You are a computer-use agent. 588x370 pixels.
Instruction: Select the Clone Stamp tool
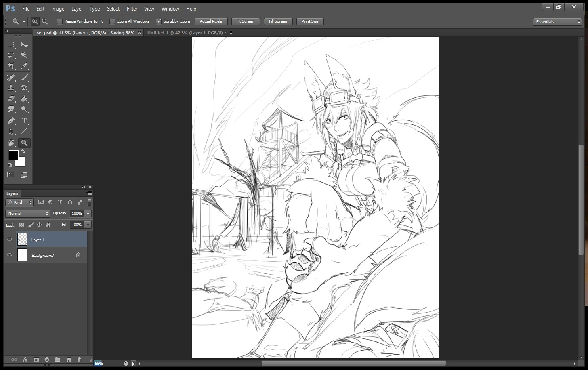click(11, 88)
